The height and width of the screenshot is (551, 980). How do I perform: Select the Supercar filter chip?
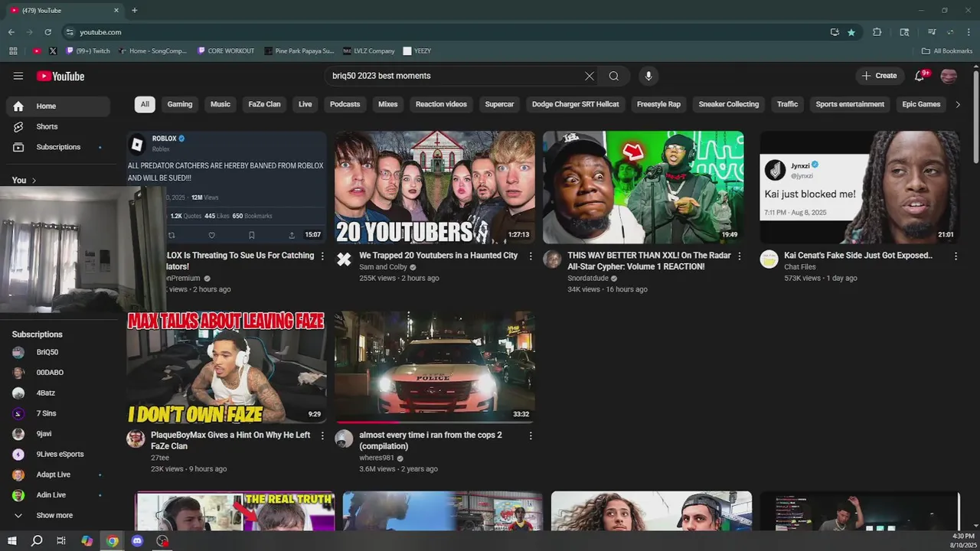[x=499, y=104]
